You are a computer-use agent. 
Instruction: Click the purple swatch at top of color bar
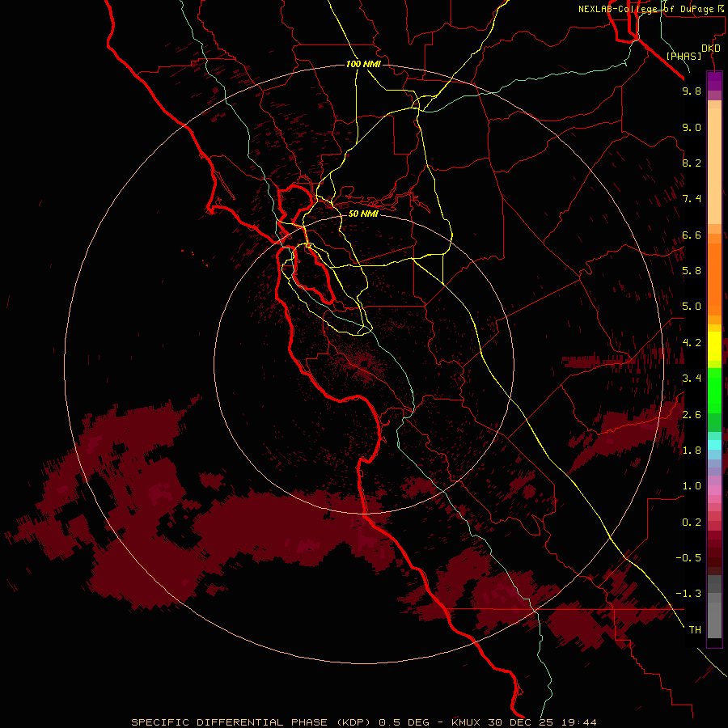point(714,81)
